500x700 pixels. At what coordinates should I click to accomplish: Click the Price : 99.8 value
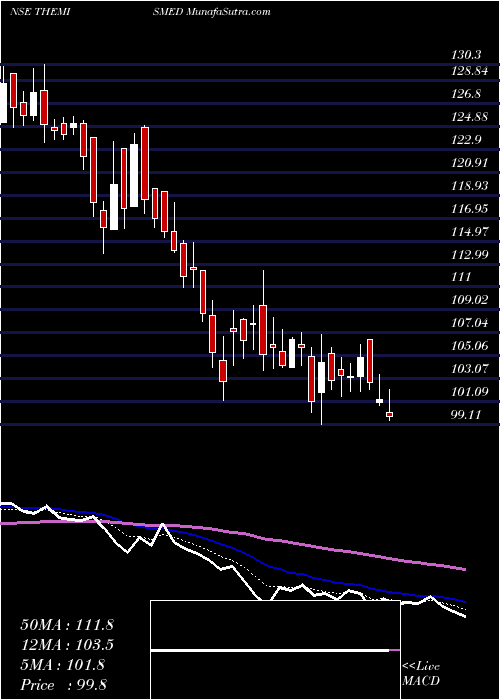(x=63, y=685)
